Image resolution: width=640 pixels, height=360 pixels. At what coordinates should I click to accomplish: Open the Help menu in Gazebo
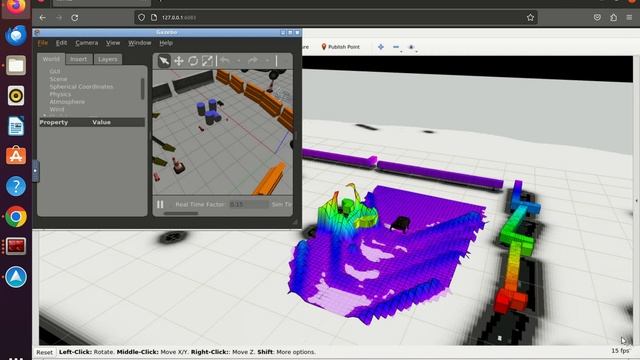pos(166,43)
